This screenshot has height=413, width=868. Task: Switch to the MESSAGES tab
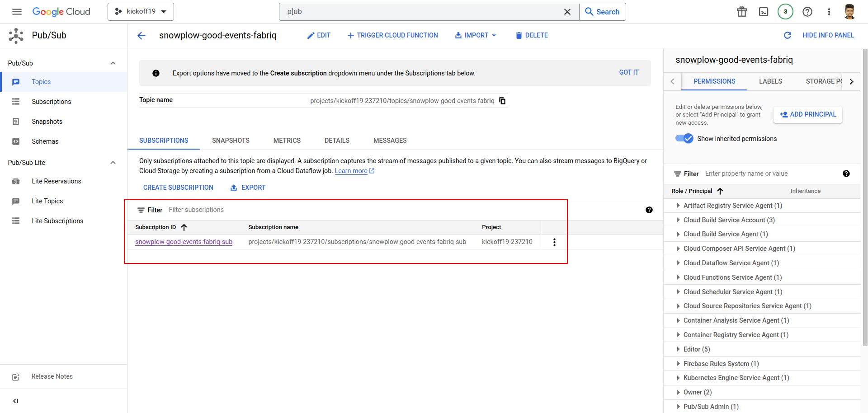pyautogui.click(x=390, y=141)
